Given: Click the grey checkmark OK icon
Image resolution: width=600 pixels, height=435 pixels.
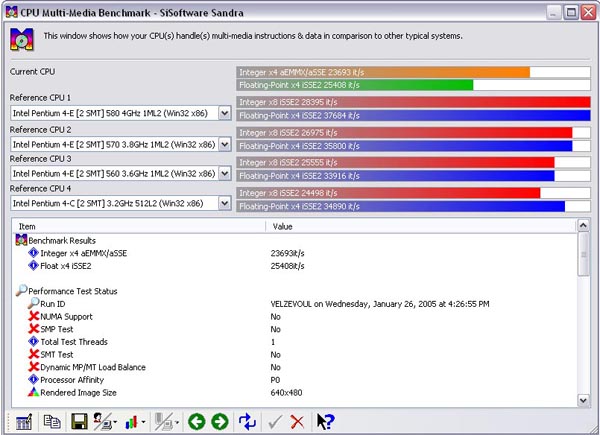Looking at the screenshot, I should pyautogui.click(x=275, y=422).
